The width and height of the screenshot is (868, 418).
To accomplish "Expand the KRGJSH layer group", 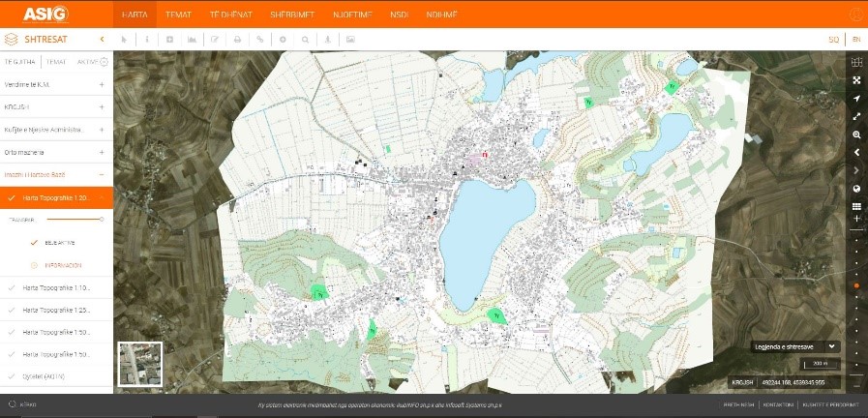I will [x=102, y=106].
